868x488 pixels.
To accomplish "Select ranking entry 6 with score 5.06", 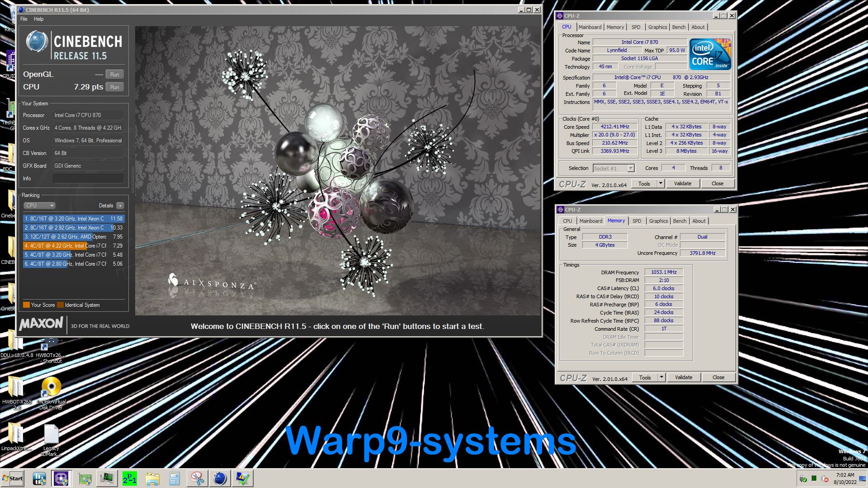I will (74, 264).
